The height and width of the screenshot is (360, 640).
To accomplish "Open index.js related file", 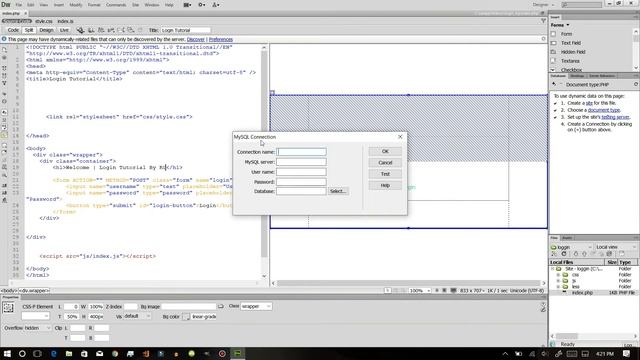I will coord(65,21).
